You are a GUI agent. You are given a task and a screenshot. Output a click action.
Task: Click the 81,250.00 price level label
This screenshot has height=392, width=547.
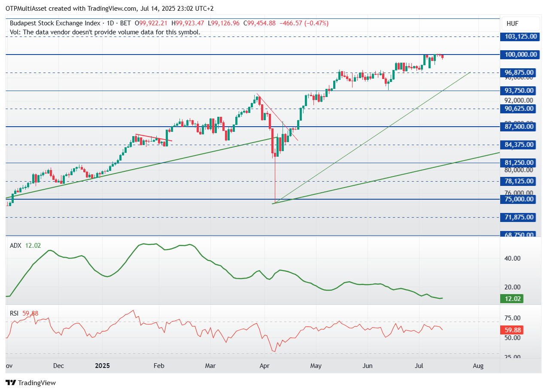(x=519, y=163)
